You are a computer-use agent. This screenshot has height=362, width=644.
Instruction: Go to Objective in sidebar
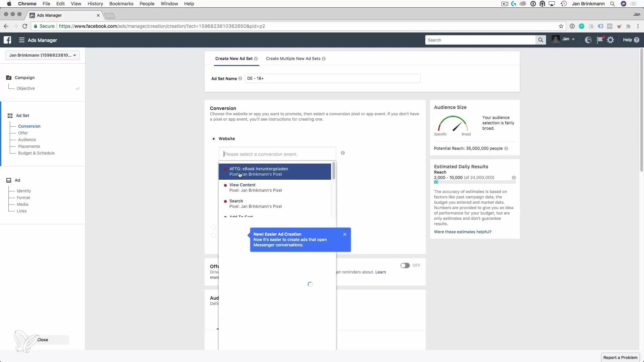[x=26, y=88]
